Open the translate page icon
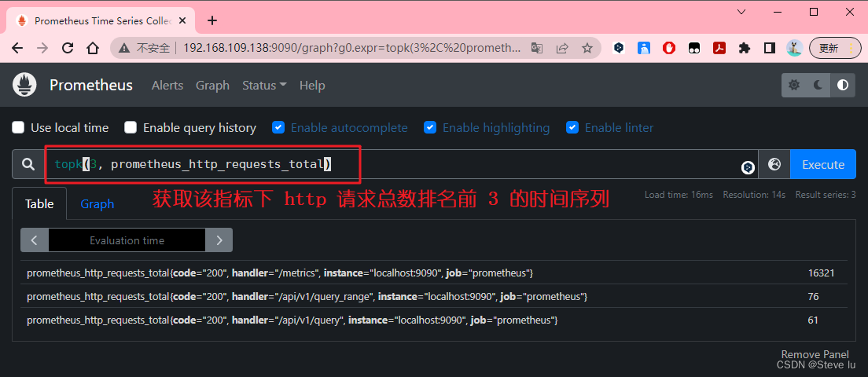868x377 pixels. pos(536,48)
